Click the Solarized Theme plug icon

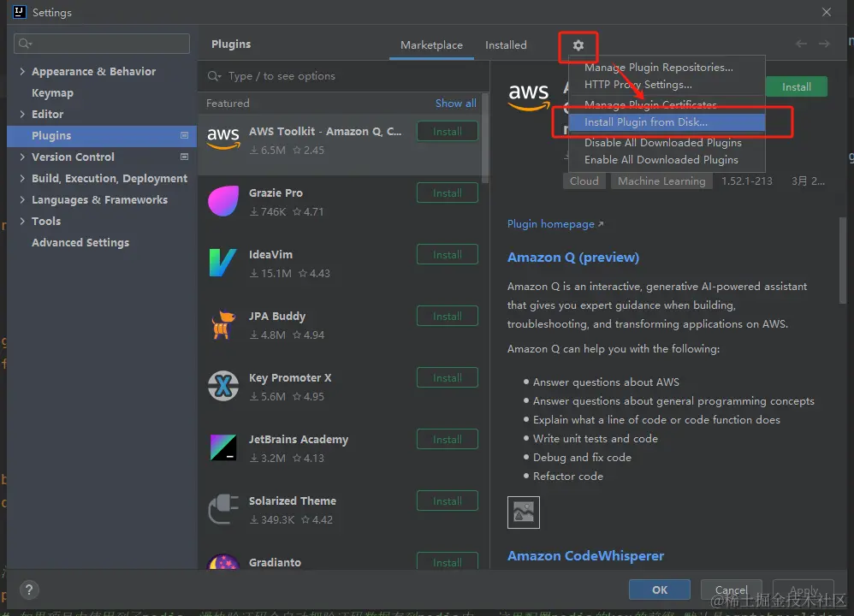pyautogui.click(x=223, y=509)
